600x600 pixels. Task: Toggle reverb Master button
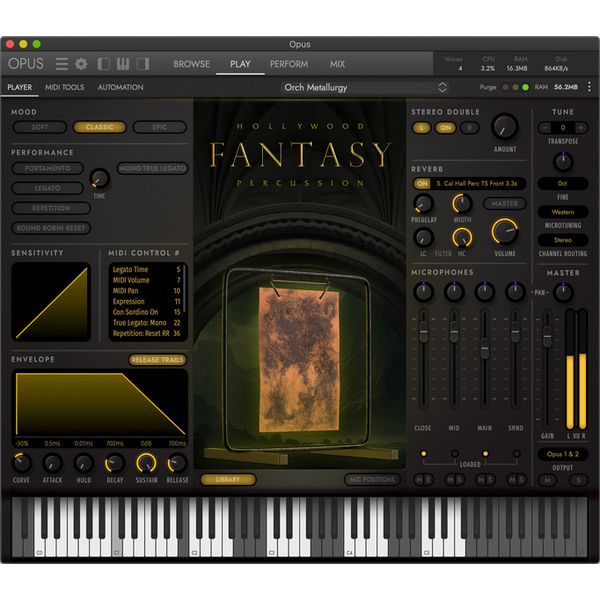tap(505, 204)
